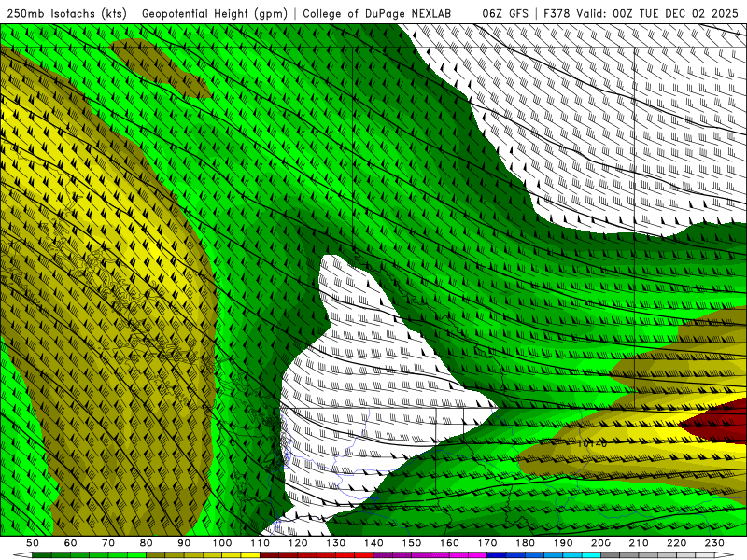Click the '160' label on the color scale
This screenshot has height=560, width=747.
(449, 543)
